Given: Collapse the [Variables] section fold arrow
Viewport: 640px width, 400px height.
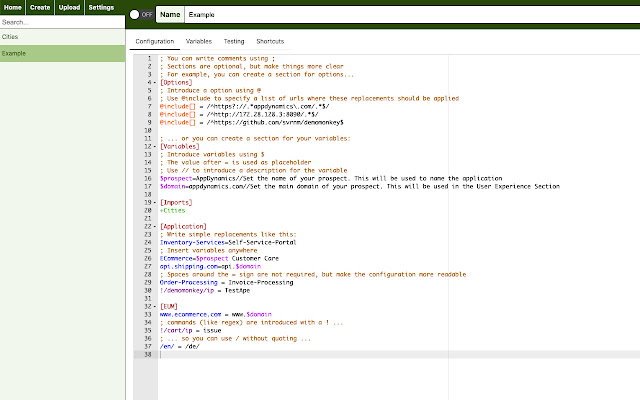Looking at the screenshot, I should point(153,147).
